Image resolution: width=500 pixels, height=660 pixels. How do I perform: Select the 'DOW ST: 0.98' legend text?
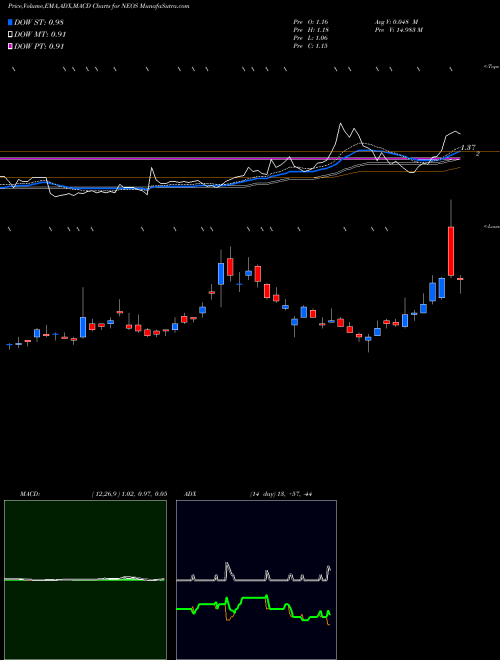tap(39, 22)
